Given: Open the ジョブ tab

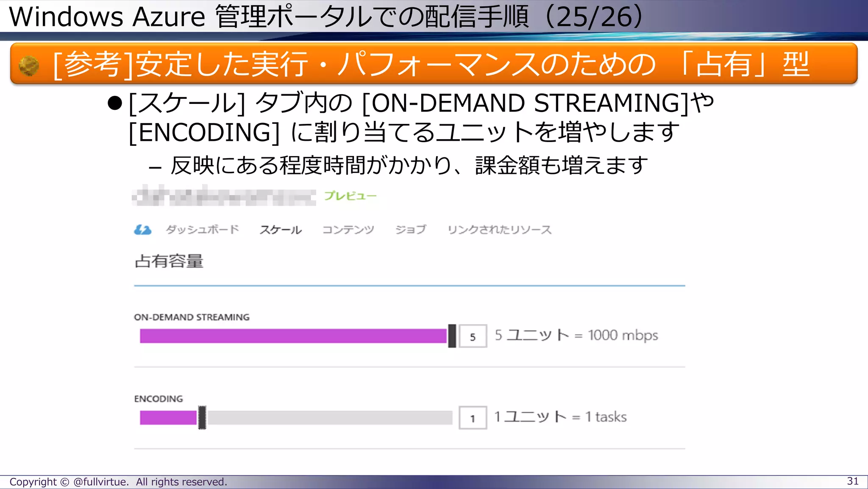Looking at the screenshot, I should [x=411, y=229].
